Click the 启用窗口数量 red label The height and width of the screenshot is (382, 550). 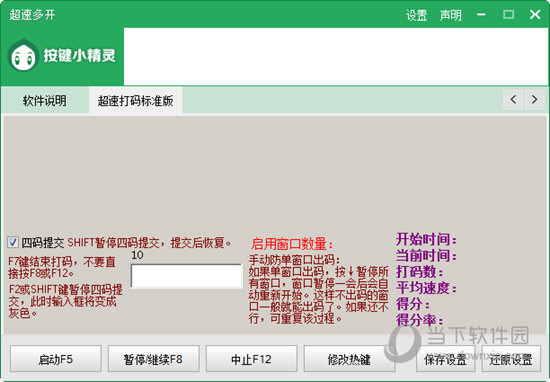point(292,243)
